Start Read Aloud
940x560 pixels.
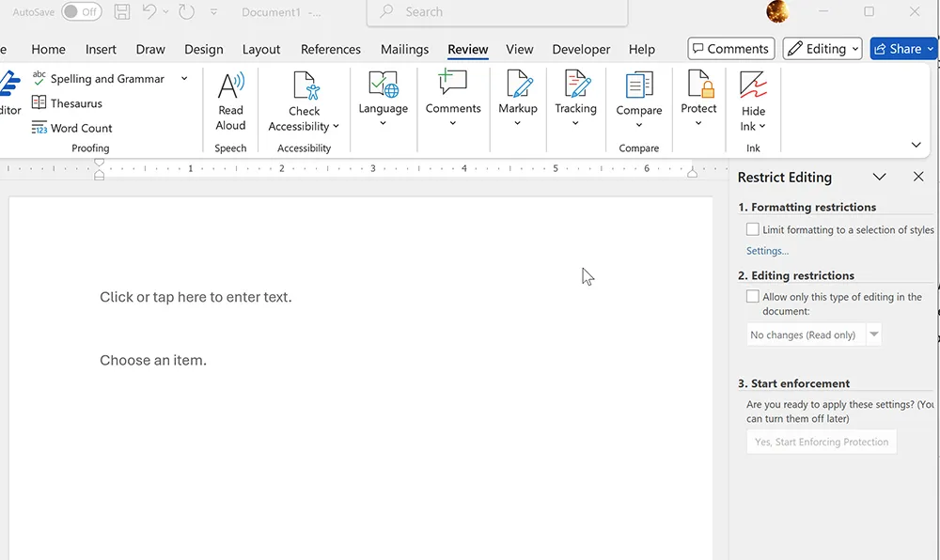(x=230, y=99)
